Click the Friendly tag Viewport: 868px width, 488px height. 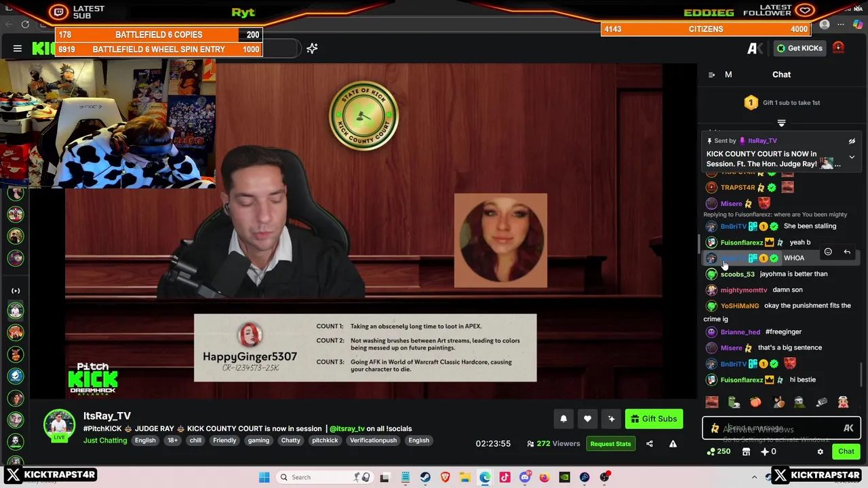tap(224, 441)
